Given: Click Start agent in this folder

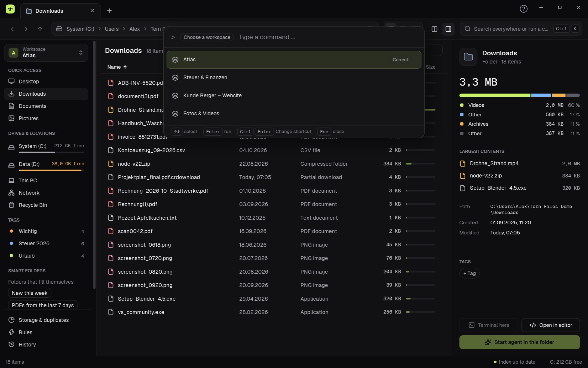Looking at the screenshot, I should pyautogui.click(x=519, y=342).
